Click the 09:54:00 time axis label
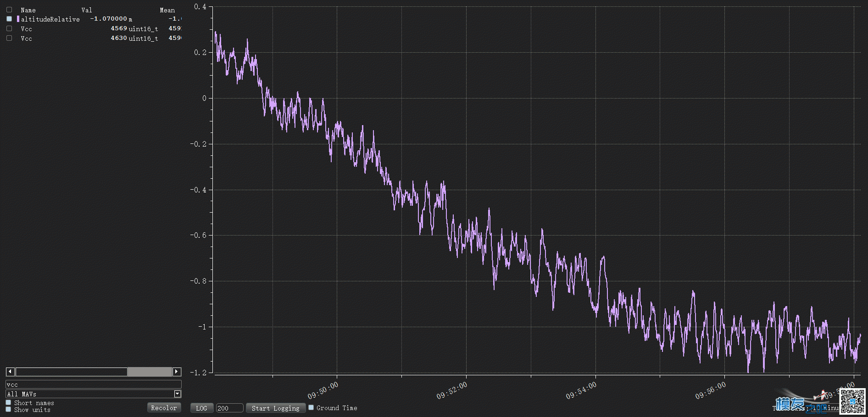Viewport: 868px width, 417px height. point(581,390)
